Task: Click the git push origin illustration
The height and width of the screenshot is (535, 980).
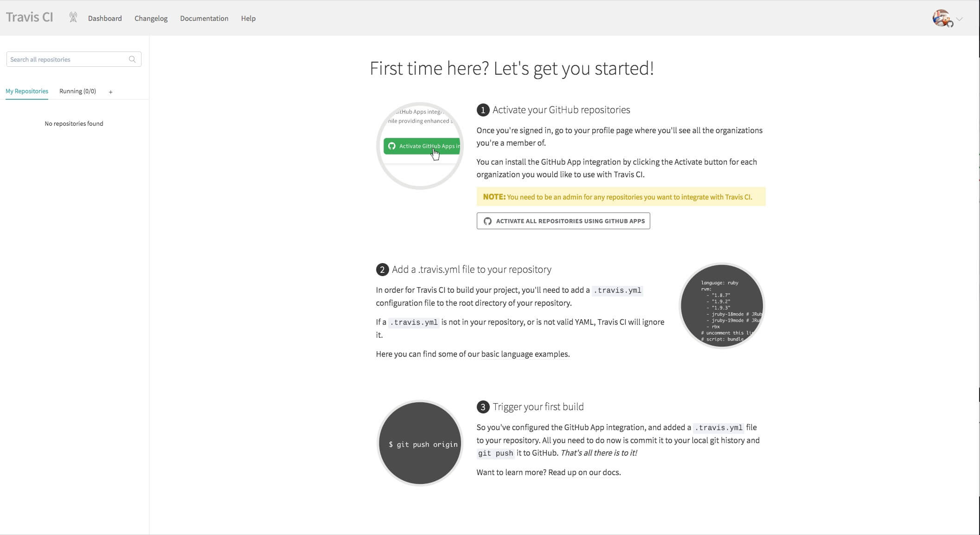Action: tap(420, 443)
